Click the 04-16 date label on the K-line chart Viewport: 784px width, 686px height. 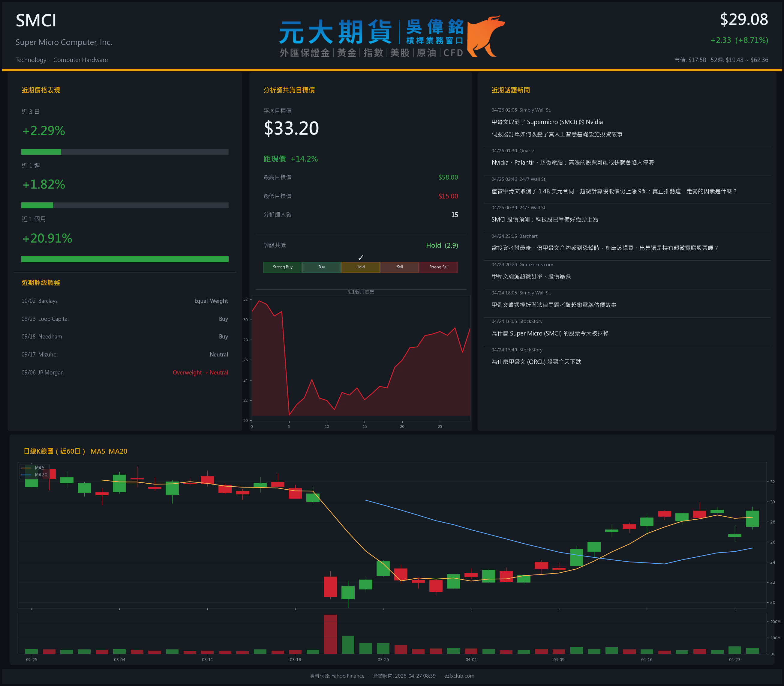pos(647,660)
